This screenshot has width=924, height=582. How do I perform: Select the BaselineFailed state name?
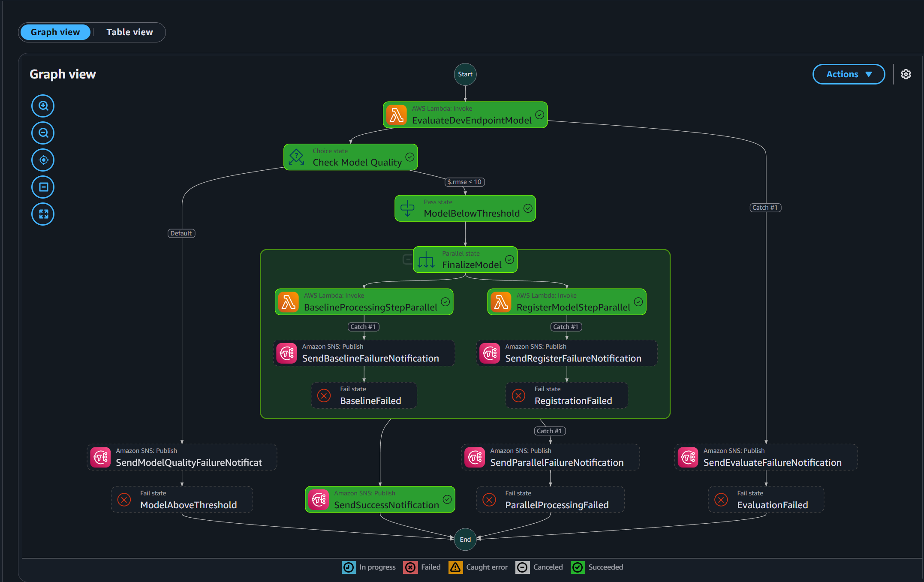(370, 401)
